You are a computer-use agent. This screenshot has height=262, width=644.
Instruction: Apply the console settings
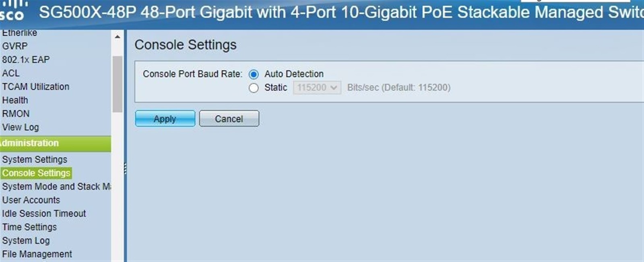(165, 119)
